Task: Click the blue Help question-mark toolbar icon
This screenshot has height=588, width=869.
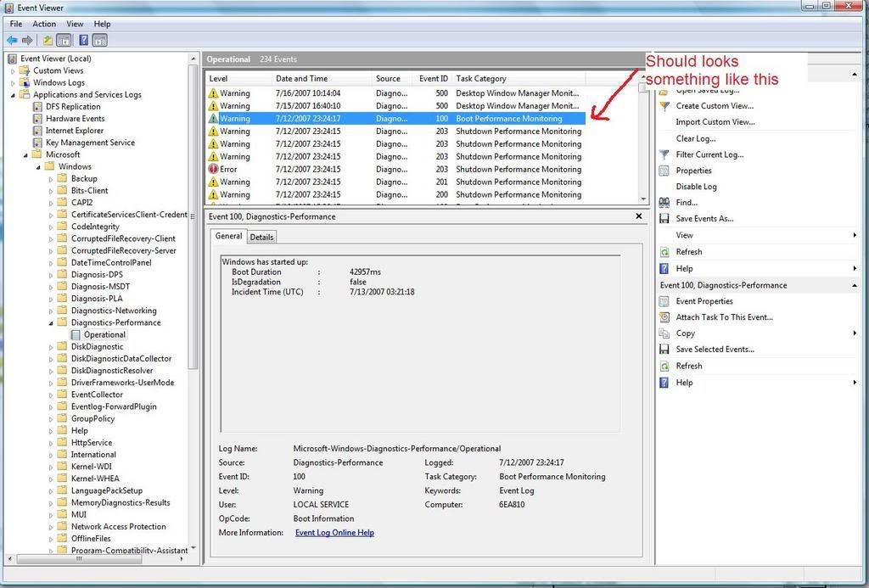Action: click(84, 40)
